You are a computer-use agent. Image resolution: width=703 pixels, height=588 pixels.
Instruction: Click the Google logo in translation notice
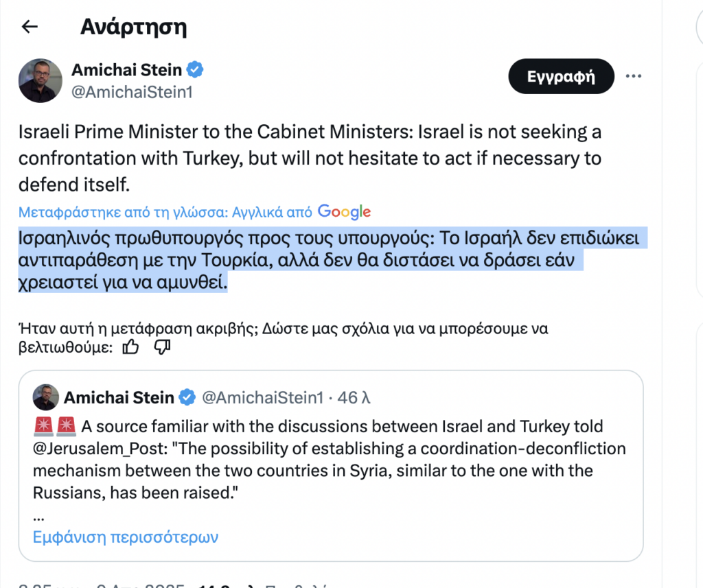click(344, 212)
